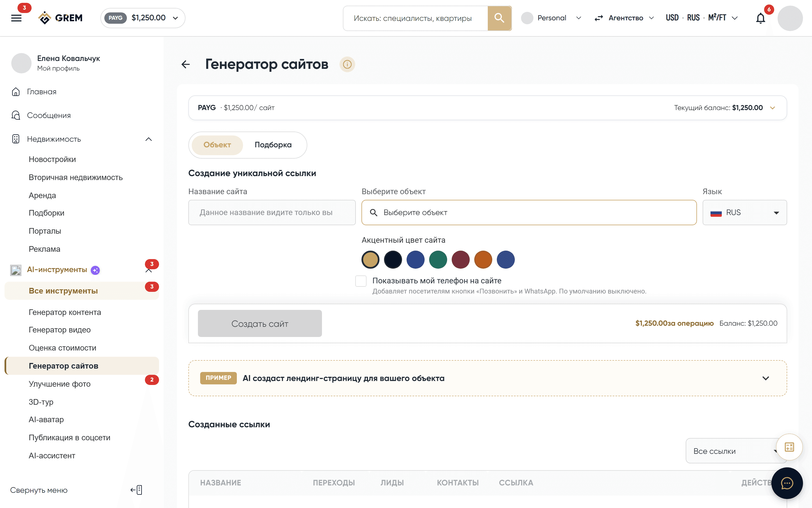This screenshot has height=508, width=812.
Task: Open the USD · RUS · M²/FT settings dropdown
Action: 702,18
